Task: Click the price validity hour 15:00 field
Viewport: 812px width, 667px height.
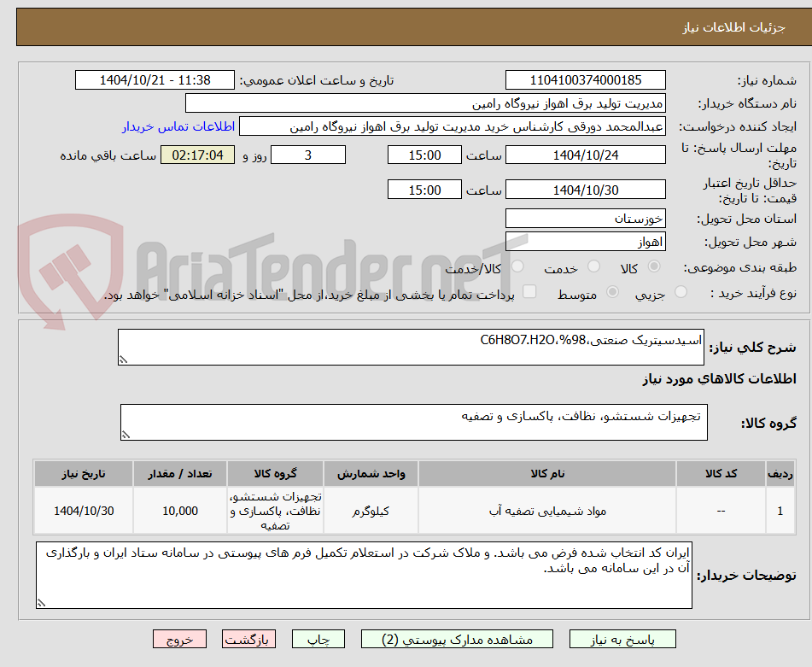Action: click(424, 190)
